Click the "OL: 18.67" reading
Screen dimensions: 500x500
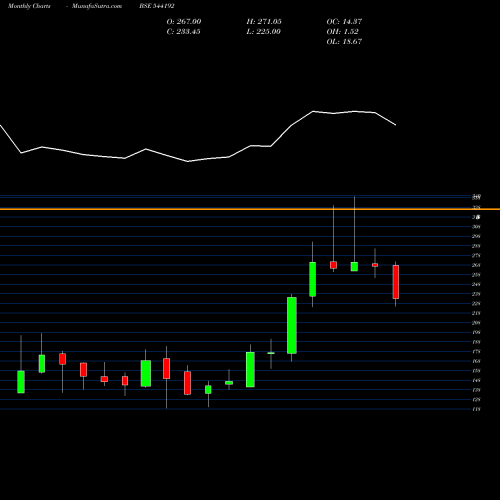344,41
